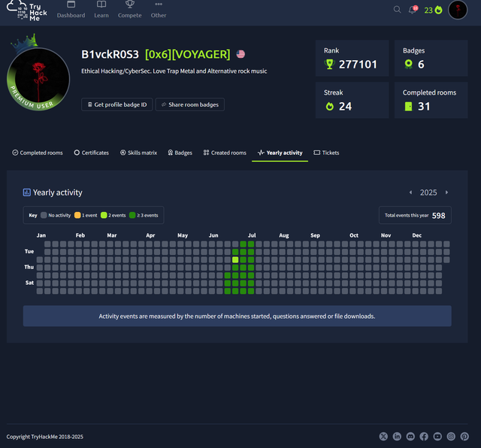Open the X (Twitter) footer icon

click(x=383, y=436)
